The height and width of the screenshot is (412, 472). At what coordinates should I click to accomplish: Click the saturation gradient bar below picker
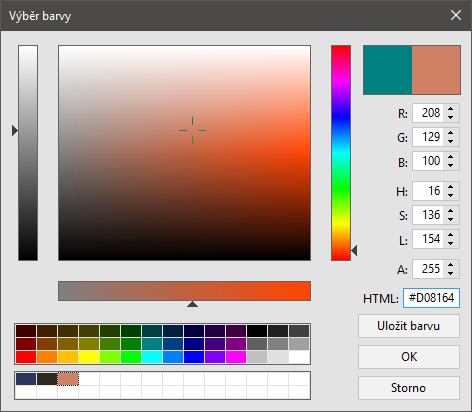tap(184, 291)
